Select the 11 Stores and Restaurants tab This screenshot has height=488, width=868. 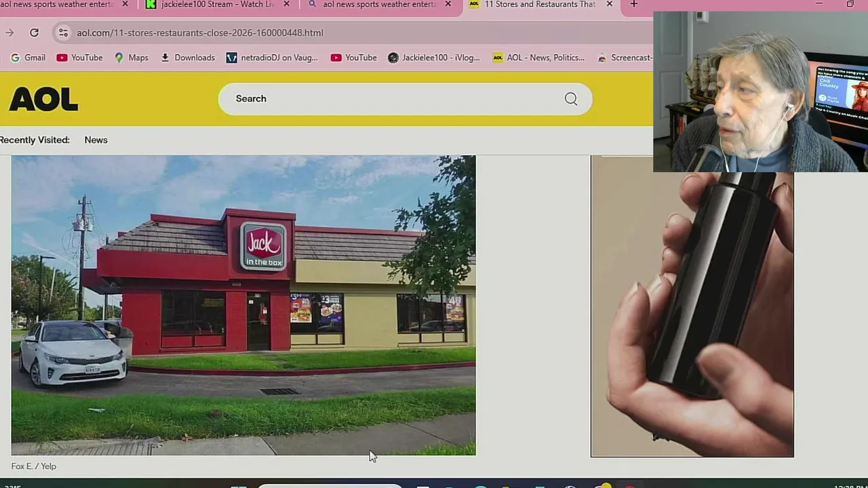pyautogui.click(x=540, y=5)
